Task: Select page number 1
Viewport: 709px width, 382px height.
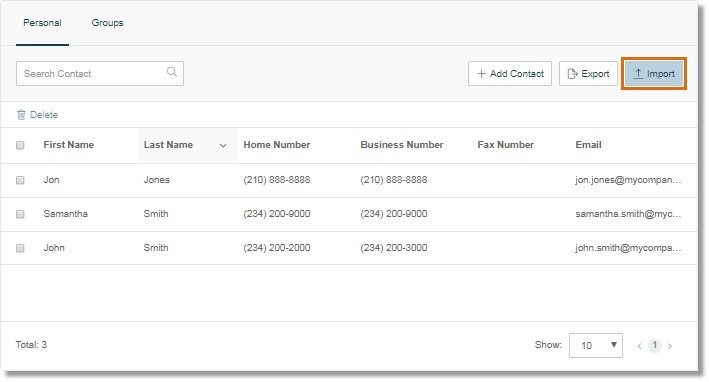Action: pos(654,345)
